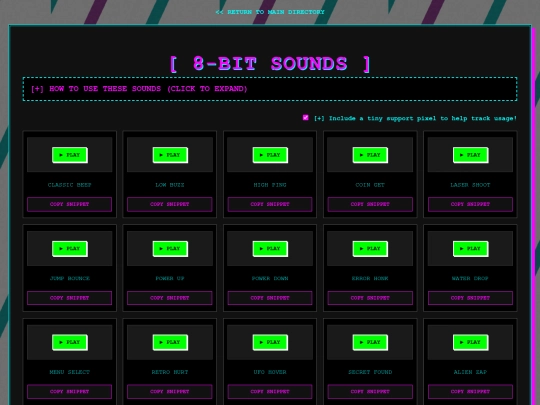The width and height of the screenshot is (540, 405).
Task: Play the Alien Zap sound
Action: (470, 342)
